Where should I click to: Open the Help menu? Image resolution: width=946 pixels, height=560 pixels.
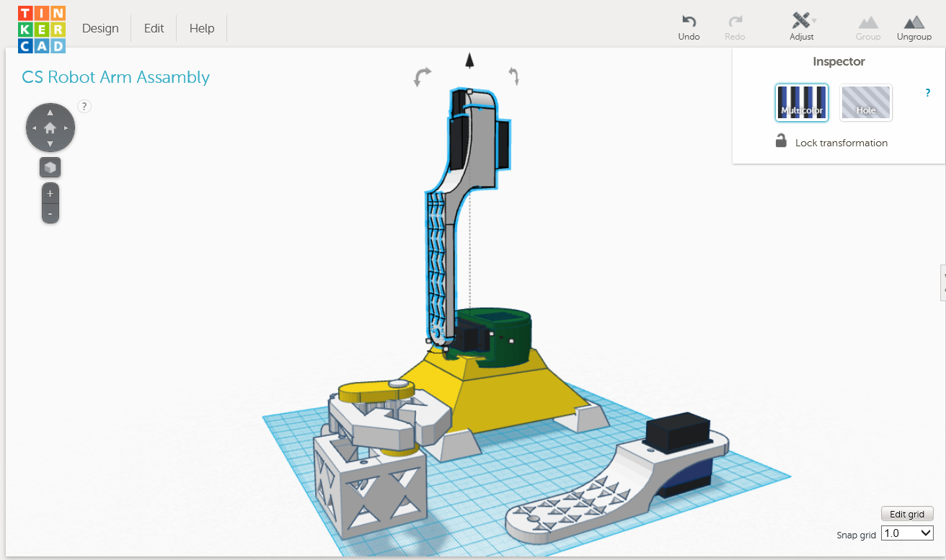tap(202, 29)
